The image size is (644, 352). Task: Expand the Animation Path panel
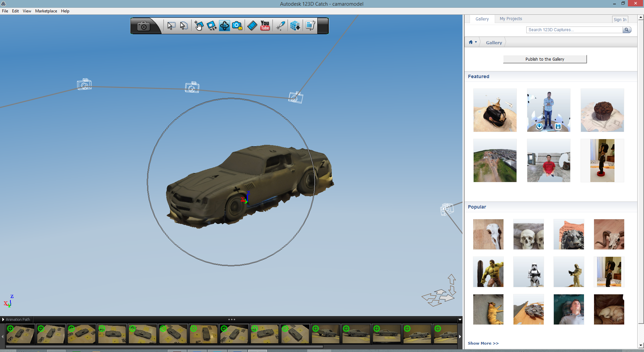[x=3, y=319]
